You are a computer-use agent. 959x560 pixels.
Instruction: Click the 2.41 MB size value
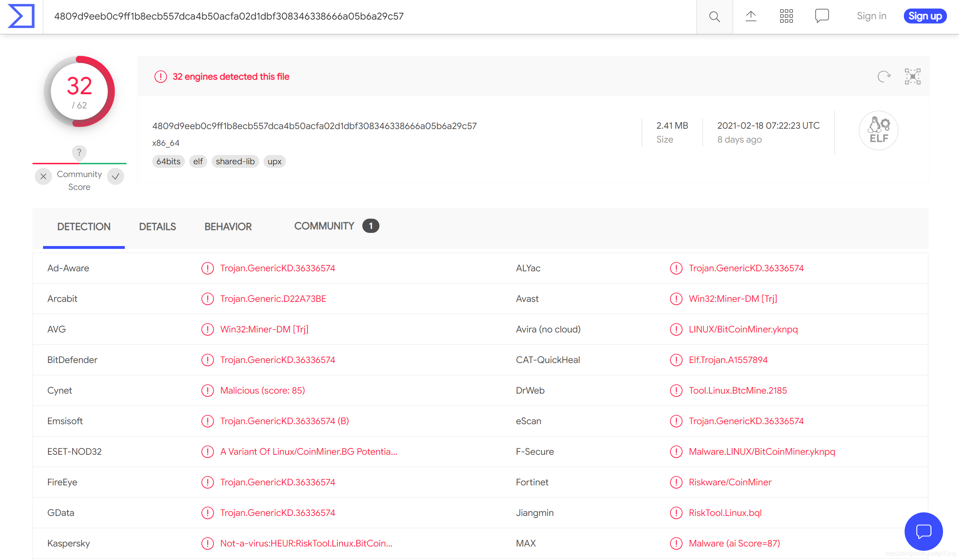pos(672,126)
